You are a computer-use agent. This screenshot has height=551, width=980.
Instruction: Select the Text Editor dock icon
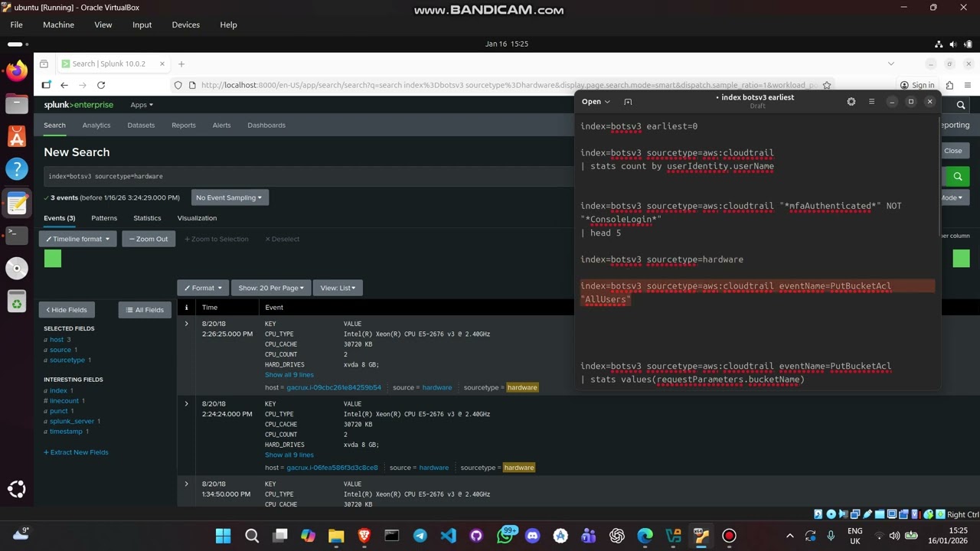pyautogui.click(x=17, y=203)
